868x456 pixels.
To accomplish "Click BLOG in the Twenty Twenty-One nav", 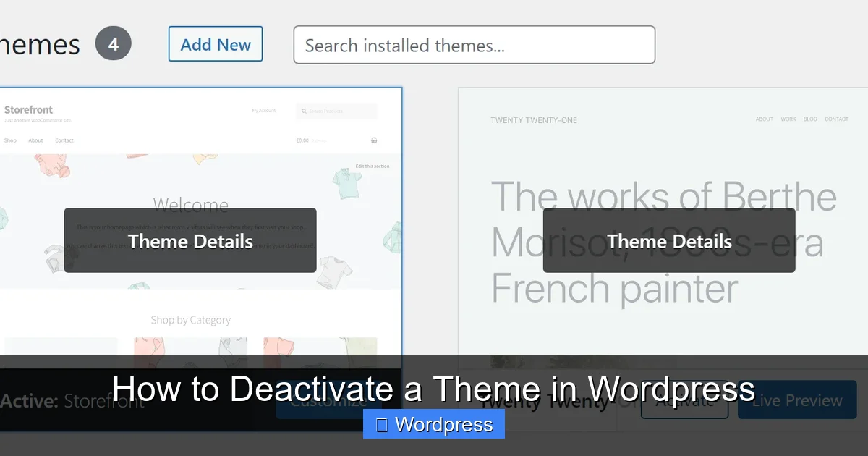I will point(810,119).
